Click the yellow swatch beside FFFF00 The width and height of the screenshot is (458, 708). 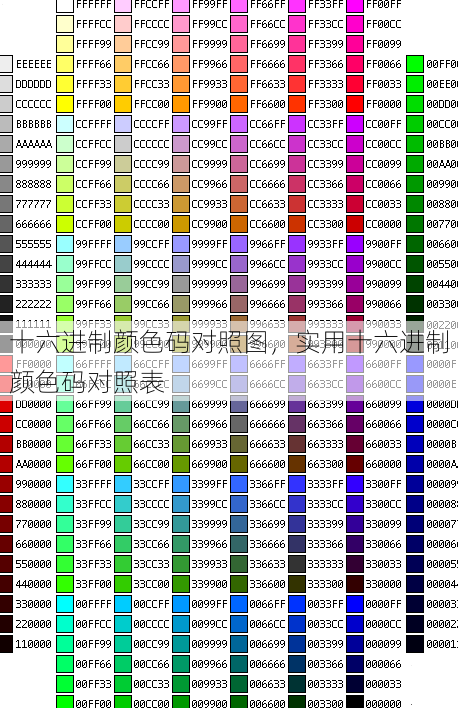[65, 104]
